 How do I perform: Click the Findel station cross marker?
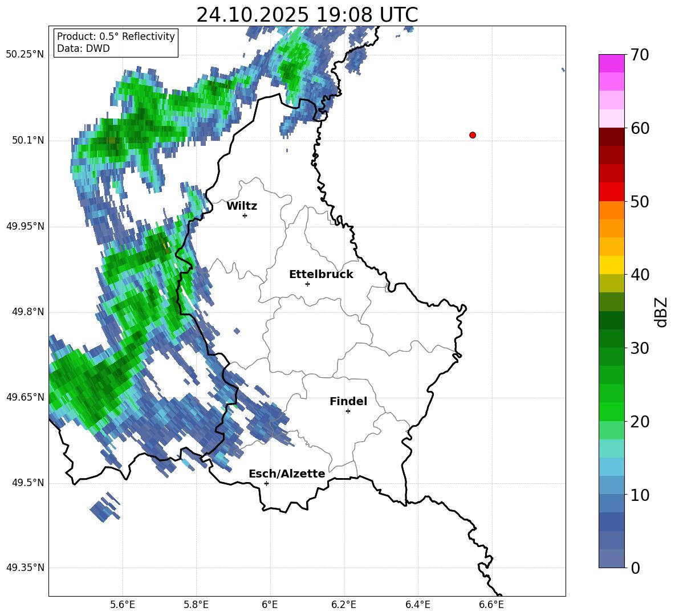coord(348,411)
